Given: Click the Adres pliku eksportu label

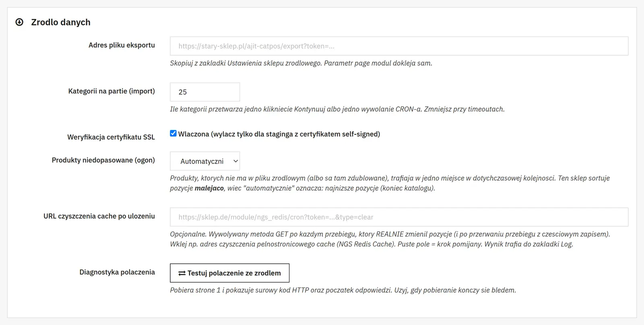Looking at the screenshot, I should click(x=122, y=45).
